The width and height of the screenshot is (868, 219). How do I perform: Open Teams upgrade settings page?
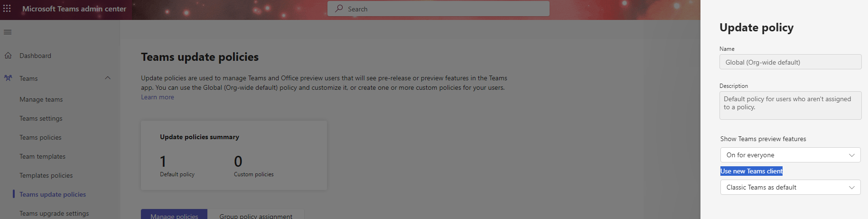(x=54, y=213)
